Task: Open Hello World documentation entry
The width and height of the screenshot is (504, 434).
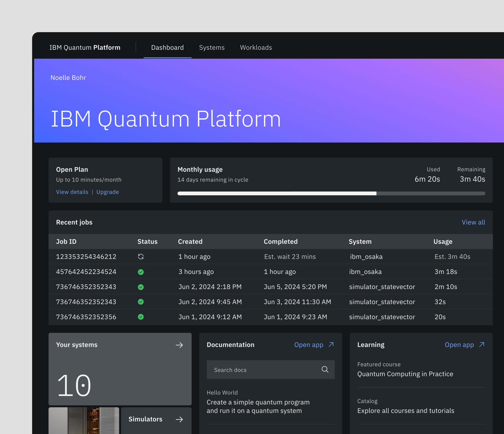Action: [258, 402]
